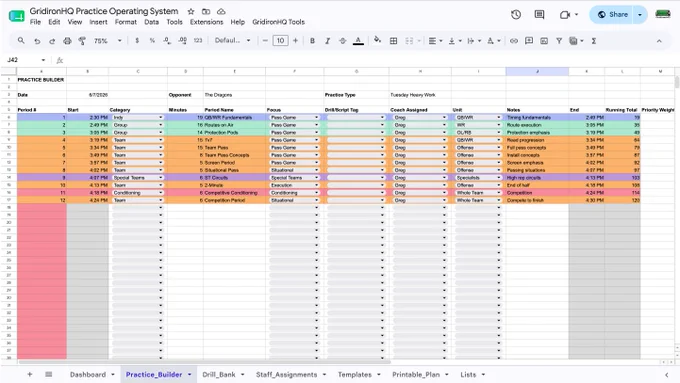This screenshot has height=383, width=680.
Task: Open Category dropdown in Special Teams row
Action: click(x=160, y=178)
